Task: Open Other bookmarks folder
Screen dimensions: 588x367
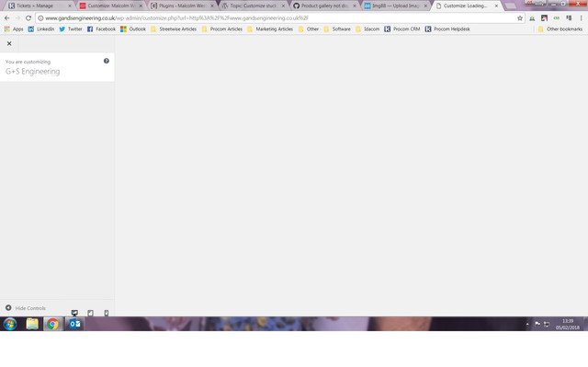Action: click(560, 29)
